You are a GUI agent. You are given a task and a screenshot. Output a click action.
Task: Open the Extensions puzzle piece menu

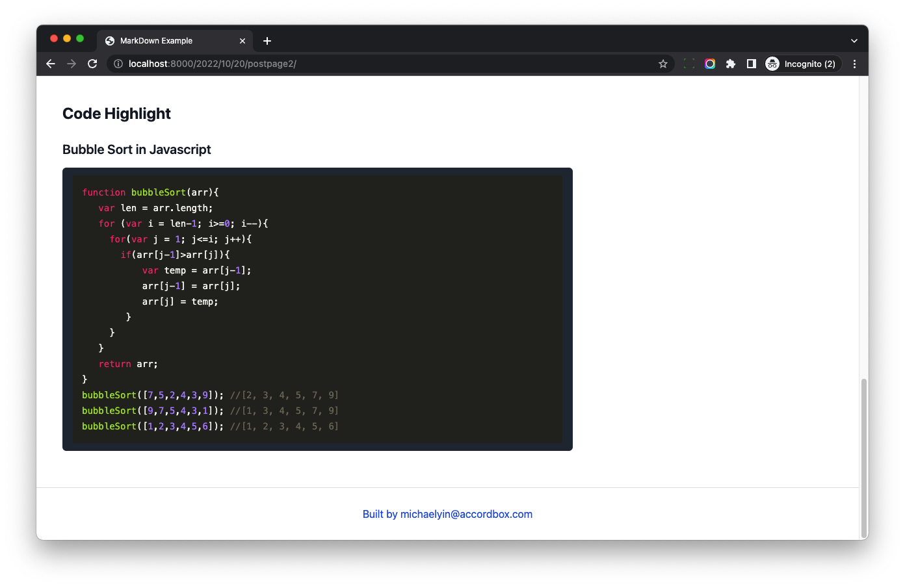click(x=731, y=64)
